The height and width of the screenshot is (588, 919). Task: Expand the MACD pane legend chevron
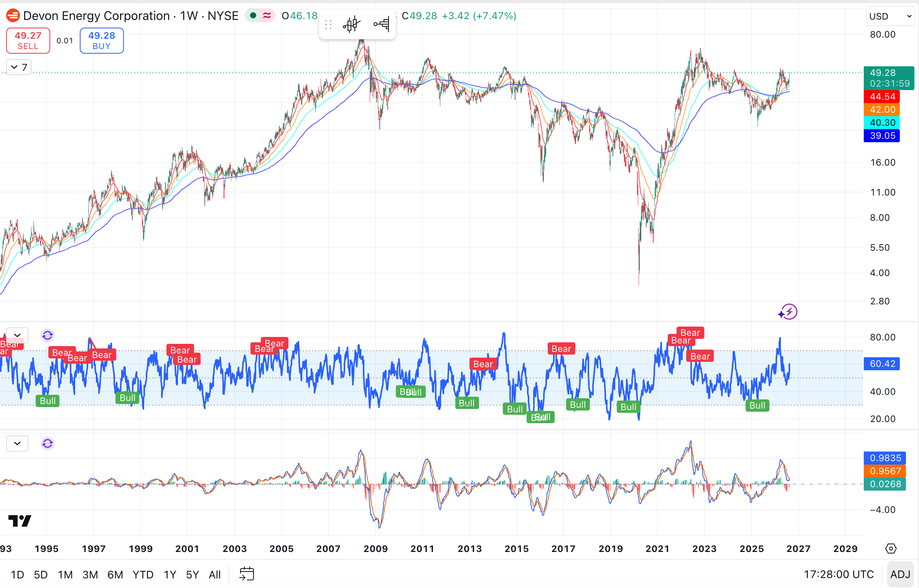[x=17, y=443]
